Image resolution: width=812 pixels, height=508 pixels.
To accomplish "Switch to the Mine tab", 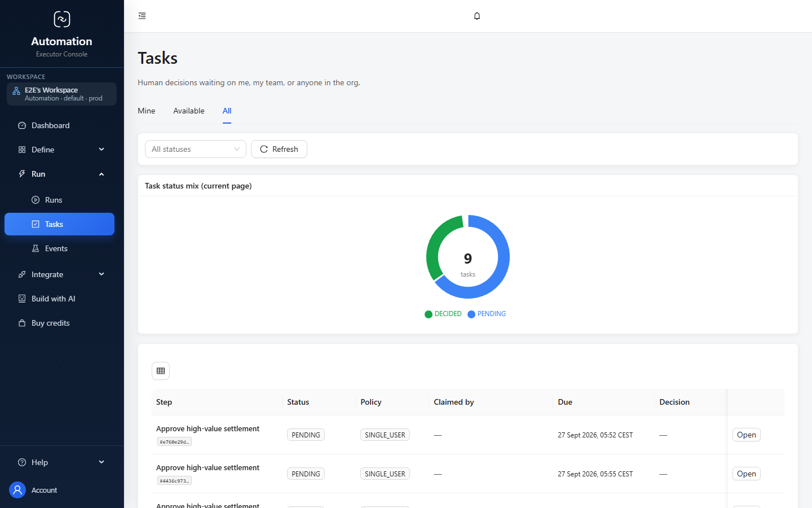I will (147, 111).
